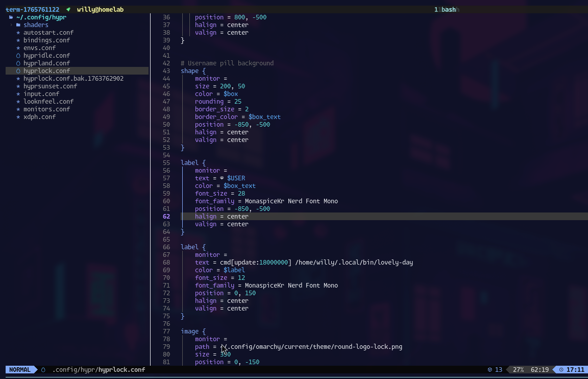Select hyprlock.conf.bak.1763762902 in the tree
The height and width of the screenshot is (379, 588).
pyautogui.click(x=73, y=79)
